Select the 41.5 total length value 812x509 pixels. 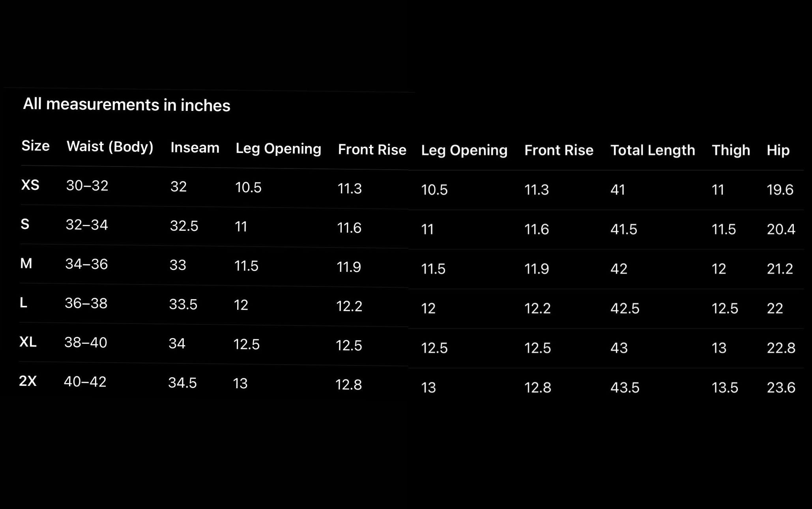point(623,229)
